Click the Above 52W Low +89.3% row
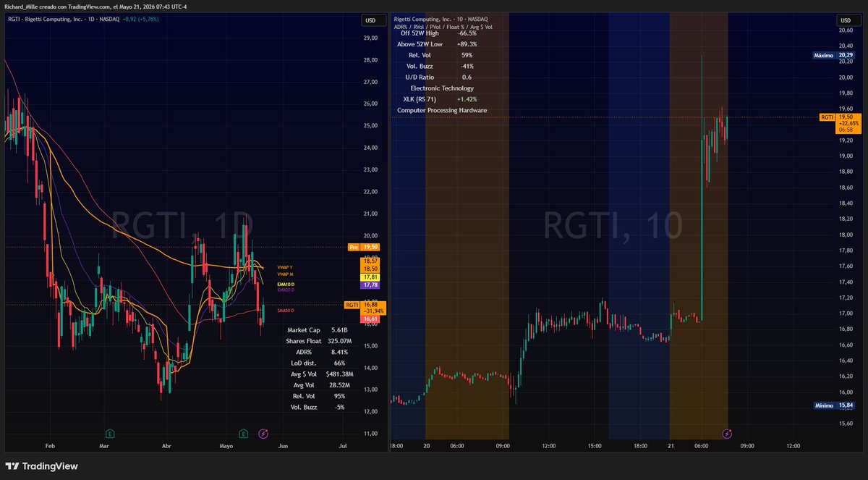This screenshot has height=480, width=868. point(438,43)
